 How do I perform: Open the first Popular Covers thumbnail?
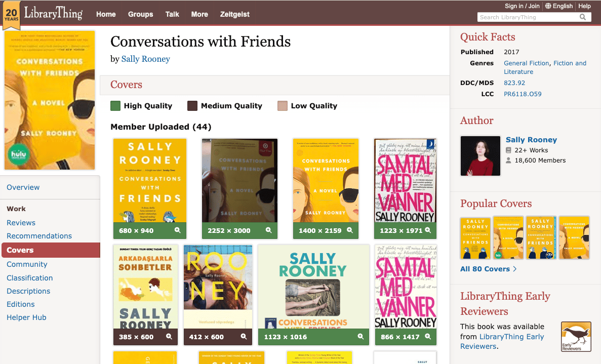click(x=475, y=238)
